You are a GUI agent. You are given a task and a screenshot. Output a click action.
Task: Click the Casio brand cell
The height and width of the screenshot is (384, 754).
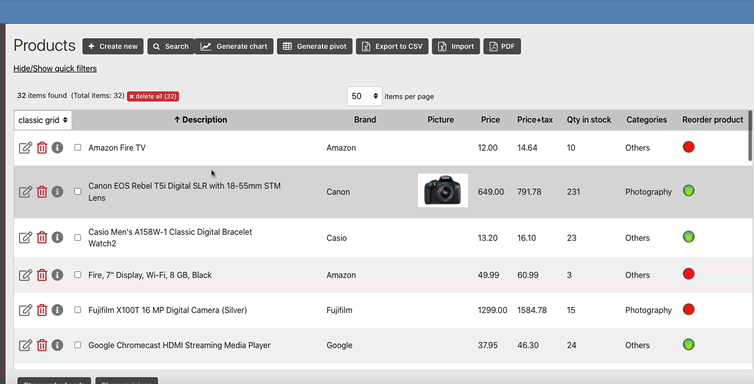pos(336,238)
